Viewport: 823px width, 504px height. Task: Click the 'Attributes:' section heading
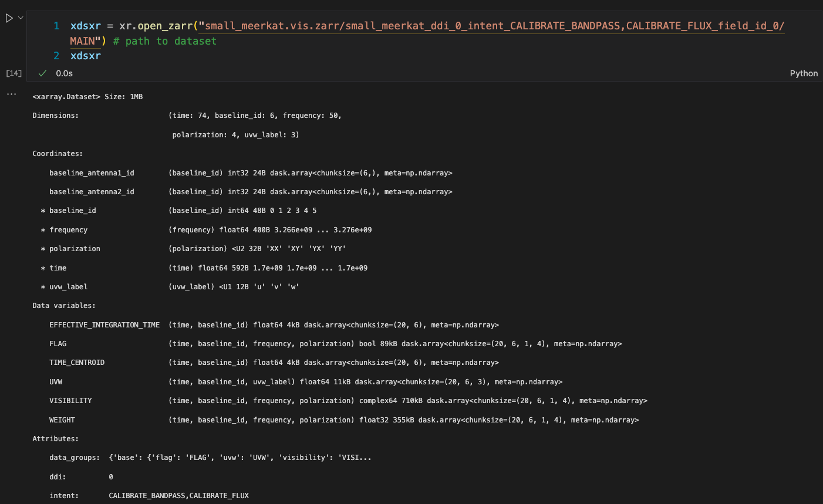[55, 439]
